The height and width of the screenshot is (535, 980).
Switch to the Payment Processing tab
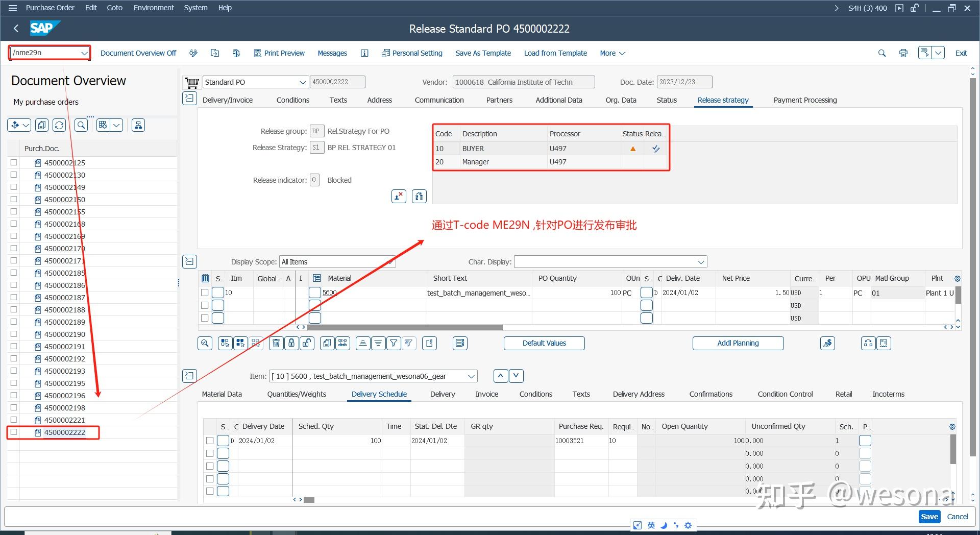click(x=804, y=100)
